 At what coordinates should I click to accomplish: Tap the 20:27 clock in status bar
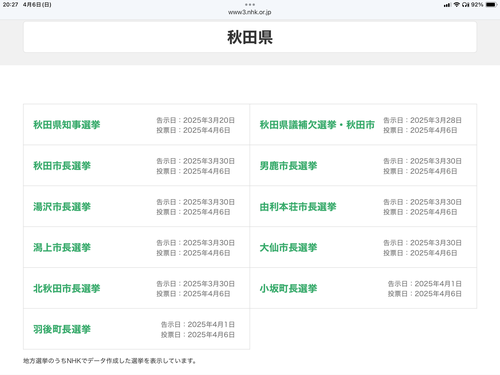[x=10, y=5]
